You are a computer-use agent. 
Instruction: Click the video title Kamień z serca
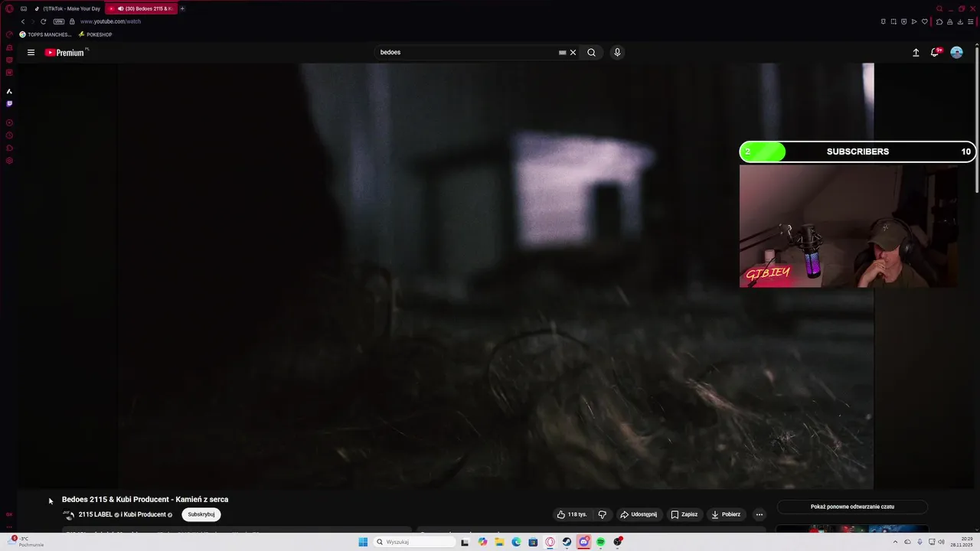point(145,499)
